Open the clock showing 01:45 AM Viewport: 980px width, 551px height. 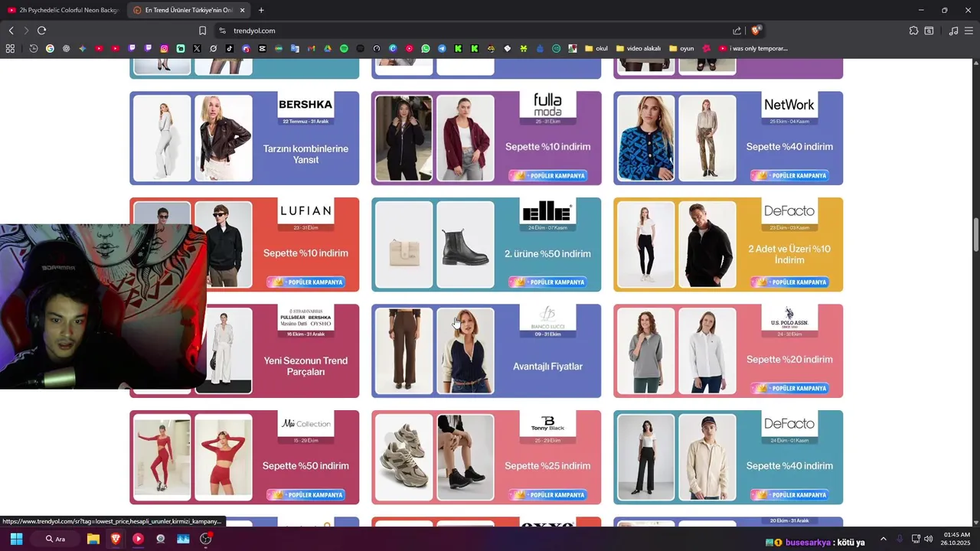click(x=957, y=539)
